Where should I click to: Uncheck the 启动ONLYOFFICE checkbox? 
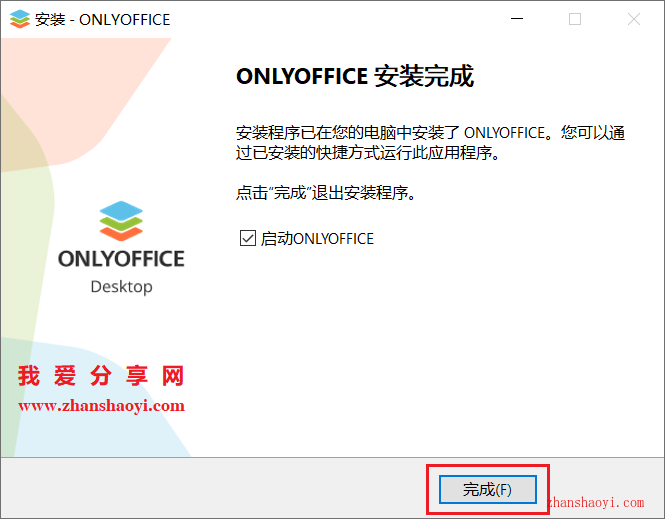(x=248, y=238)
